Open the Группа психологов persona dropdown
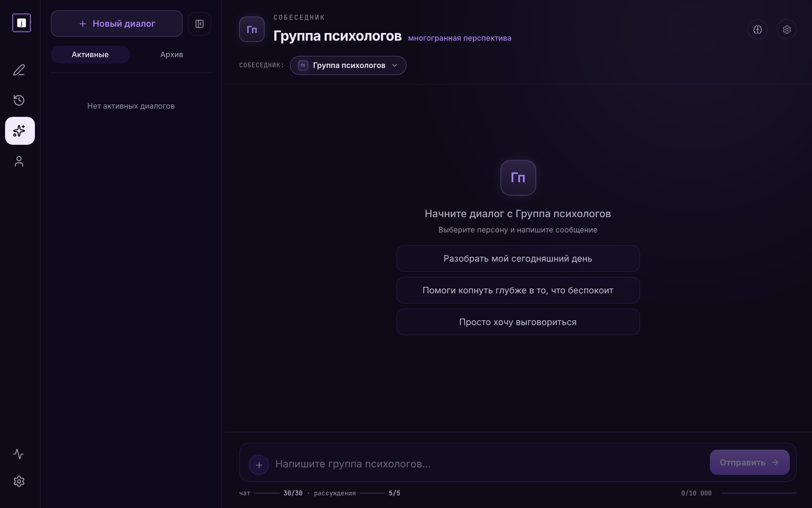Screen dimensions: 812x508 (348, 65)
